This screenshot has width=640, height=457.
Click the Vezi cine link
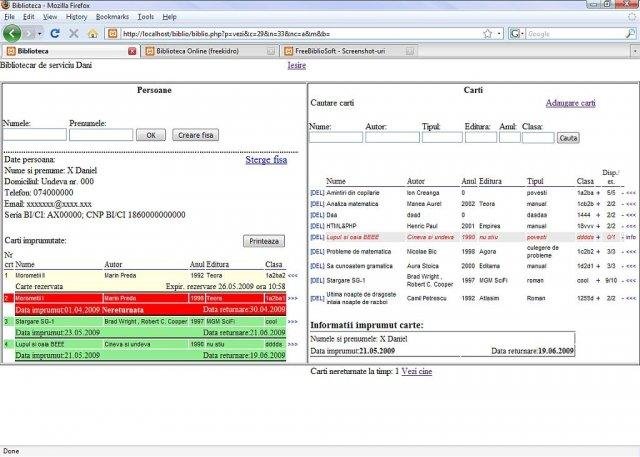(x=417, y=371)
